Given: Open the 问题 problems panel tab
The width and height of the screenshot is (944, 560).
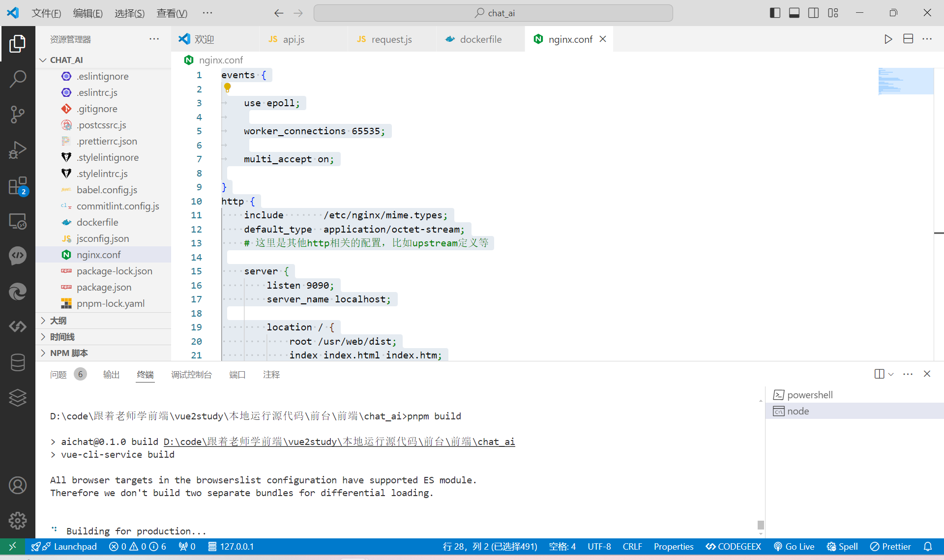Looking at the screenshot, I should [59, 375].
